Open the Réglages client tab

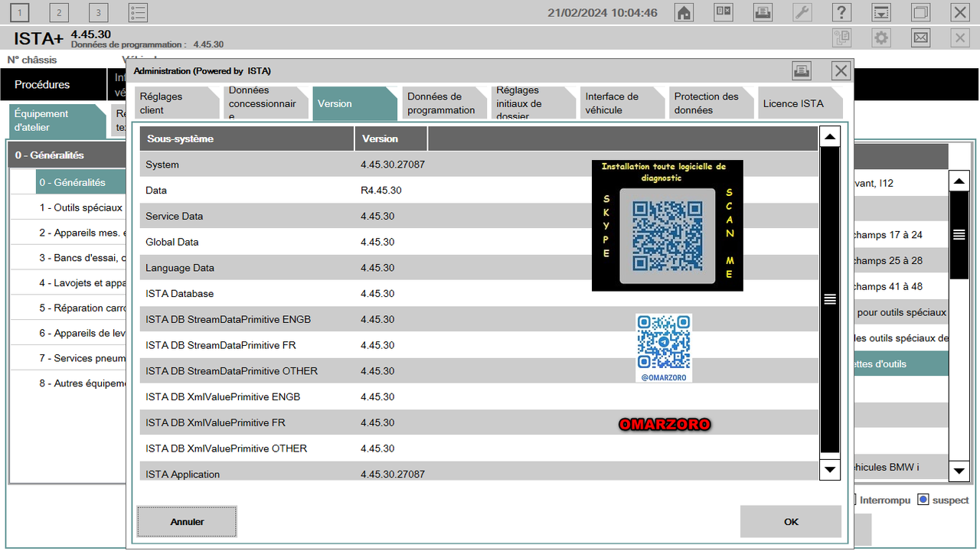tap(175, 103)
